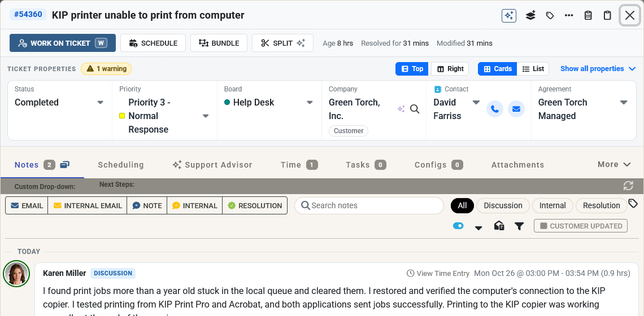The height and width of the screenshot is (316, 644).
Task: Expand Show all properties
Action: click(598, 68)
